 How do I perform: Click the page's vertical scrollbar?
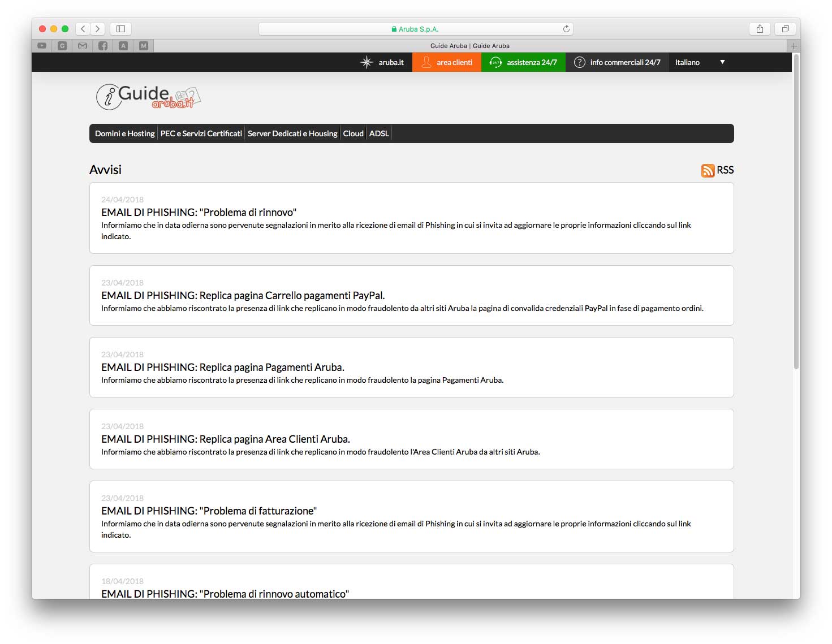coord(796,211)
